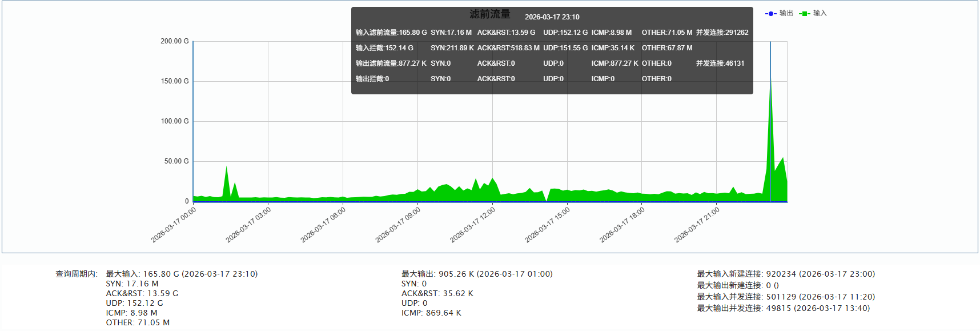The width and height of the screenshot is (980, 331).
Task: Select the 2026-03-17 12:00 axis label
Action: click(473, 225)
